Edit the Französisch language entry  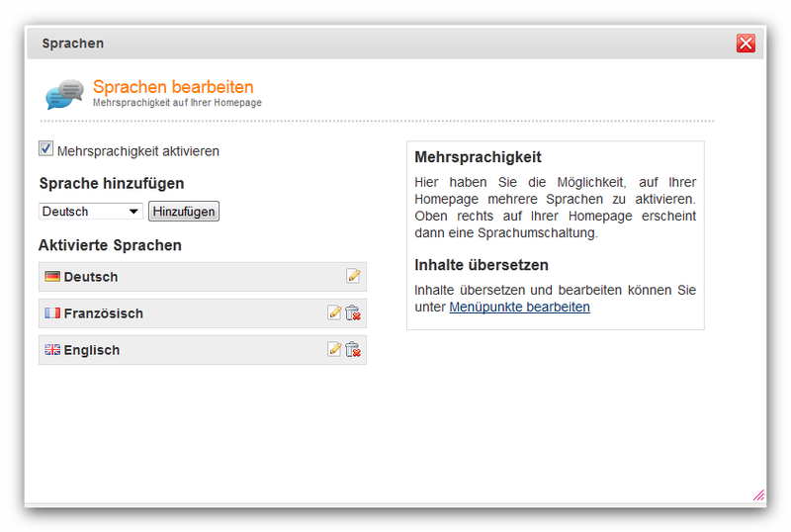334,312
